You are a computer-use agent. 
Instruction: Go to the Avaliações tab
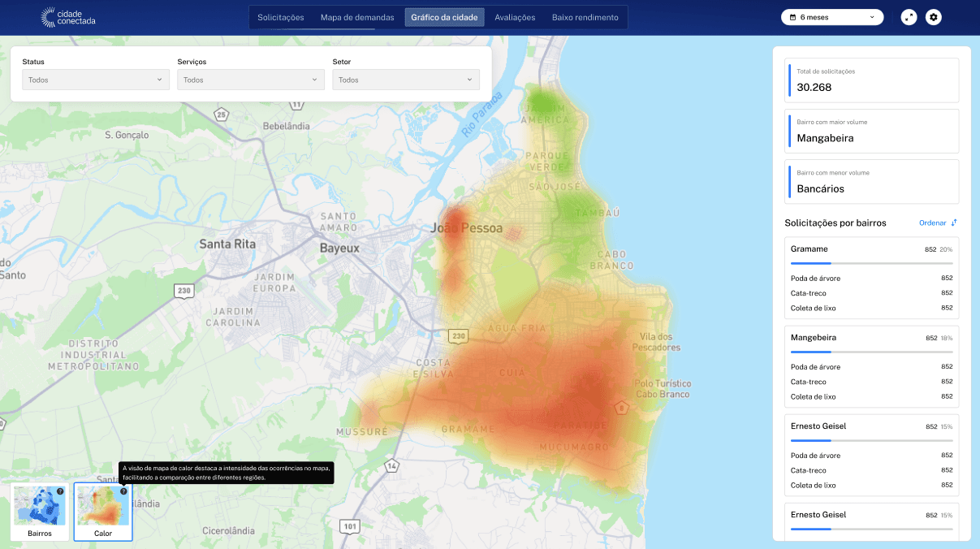coord(515,17)
